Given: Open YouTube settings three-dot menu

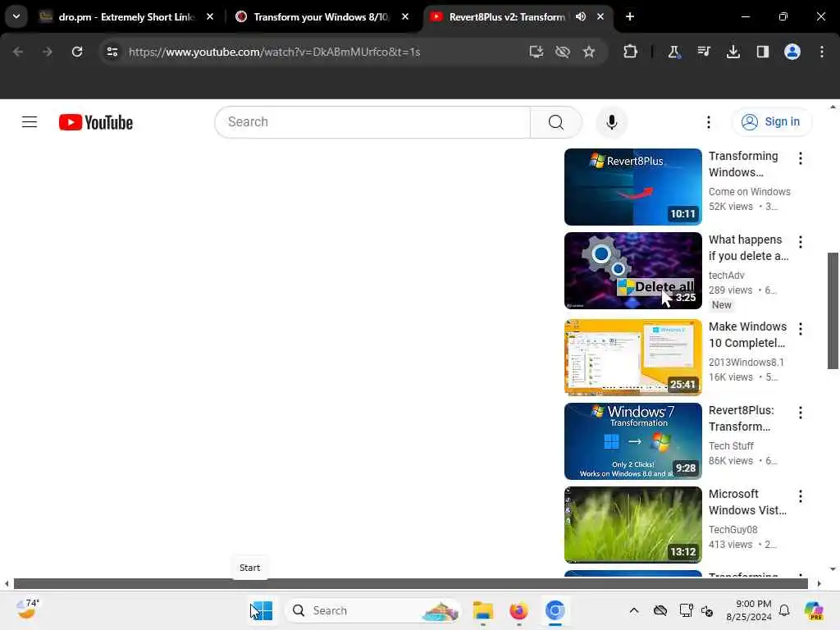Looking at the screenshot, I should (x=708, y=122).
